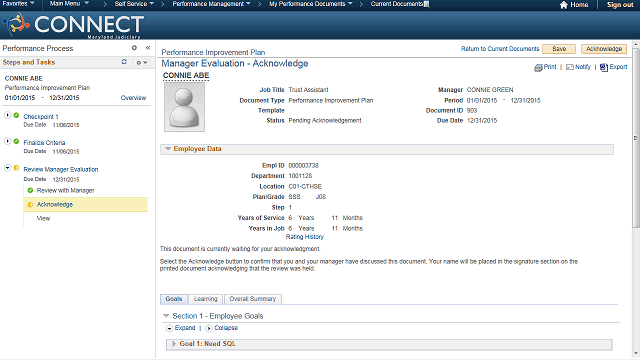The image size is (640, 360).
Task: Collapse the Employee Data section
Action: tap(168, 149)
